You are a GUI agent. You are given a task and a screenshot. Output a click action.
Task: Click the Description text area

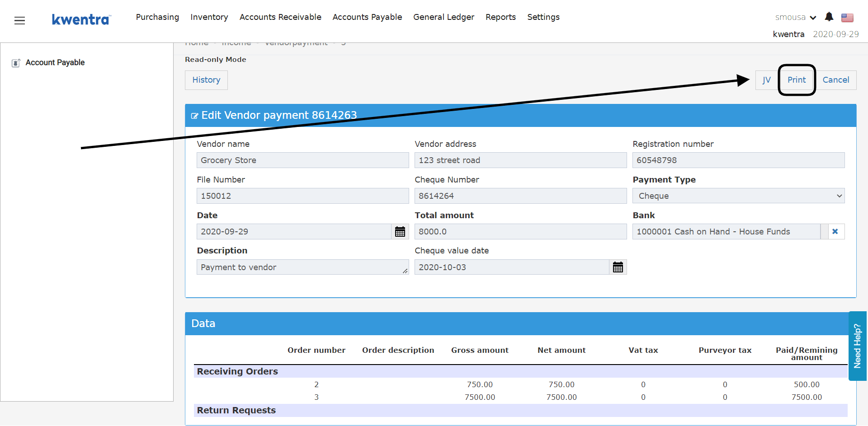[x=302, y=267]
